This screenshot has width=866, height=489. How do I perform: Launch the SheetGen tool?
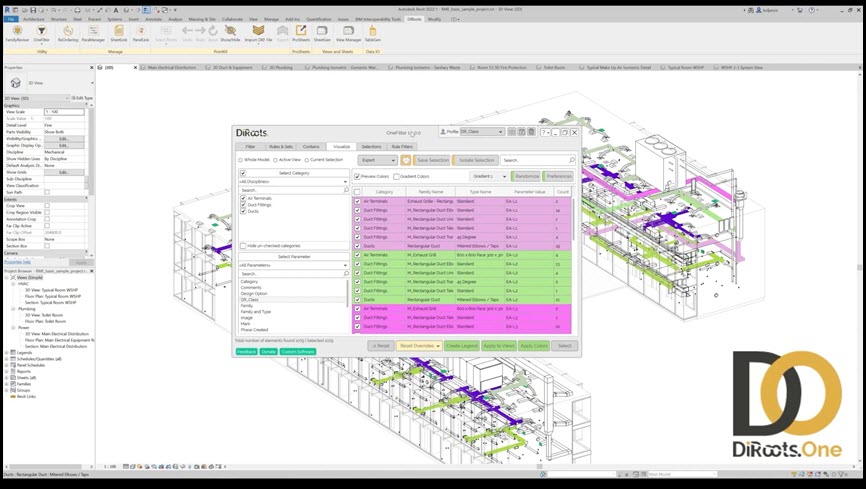coord(322,33)
